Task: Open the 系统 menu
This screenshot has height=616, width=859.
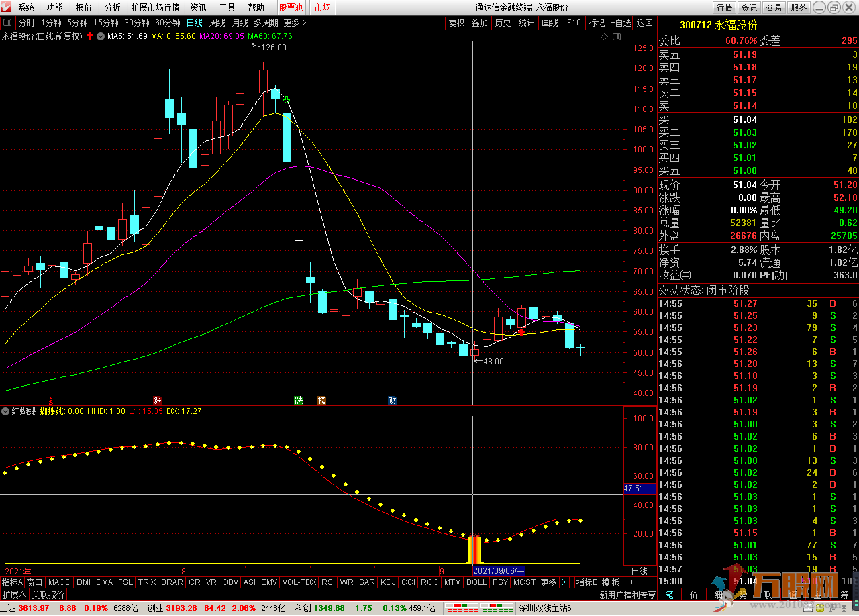Action: (x=26, y=7)
